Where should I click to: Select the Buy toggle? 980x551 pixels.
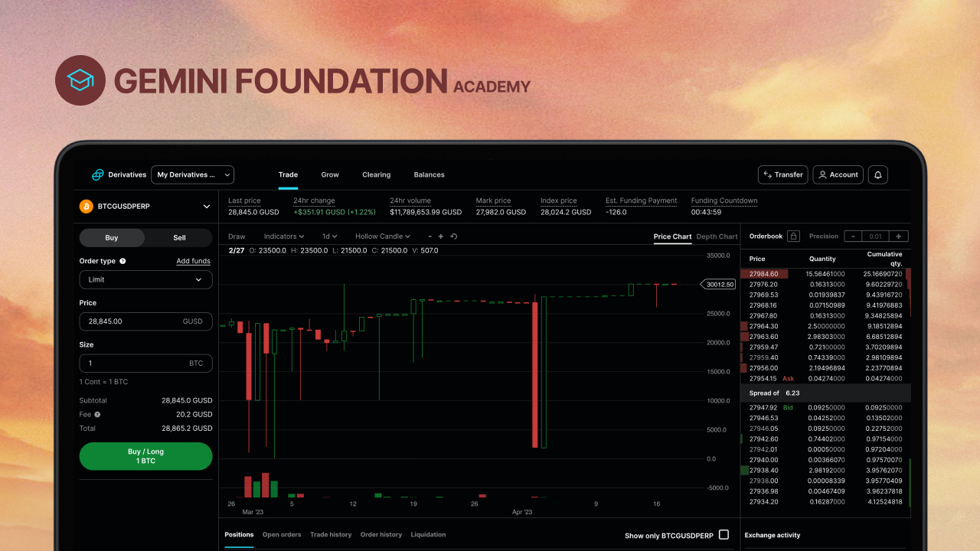pyautogui.click(x=112, y=237)
